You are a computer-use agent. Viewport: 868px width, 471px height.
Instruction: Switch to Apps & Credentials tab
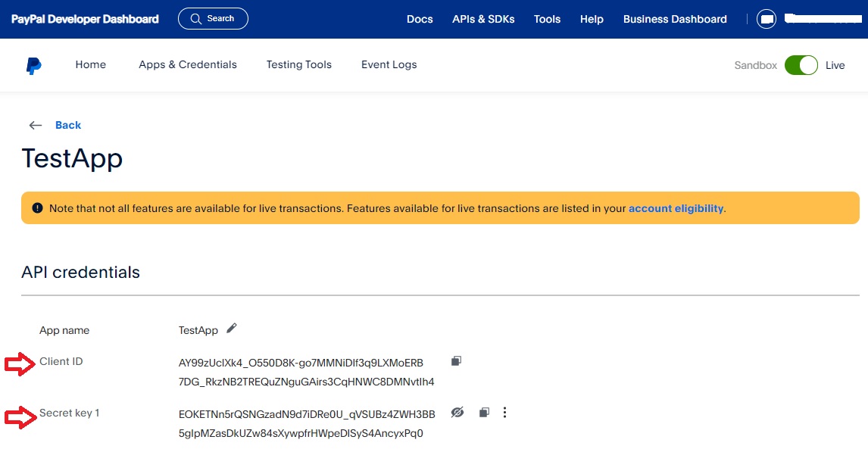188,65
